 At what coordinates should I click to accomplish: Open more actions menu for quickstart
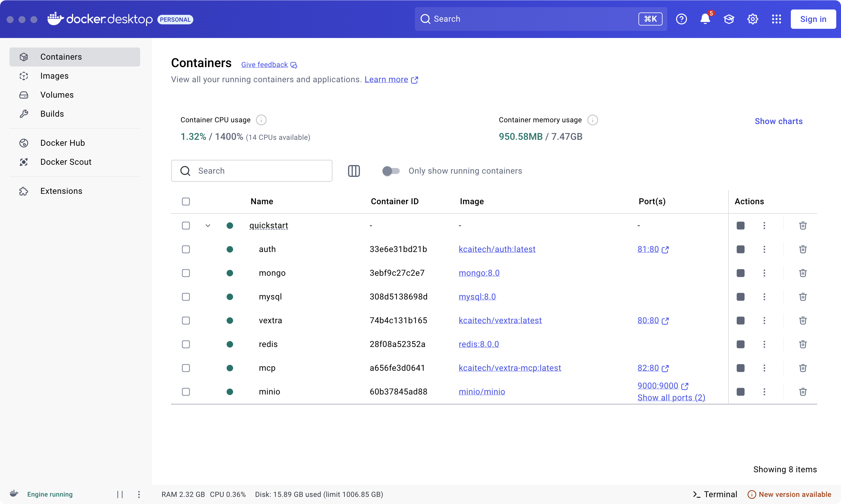click(764, 226)
